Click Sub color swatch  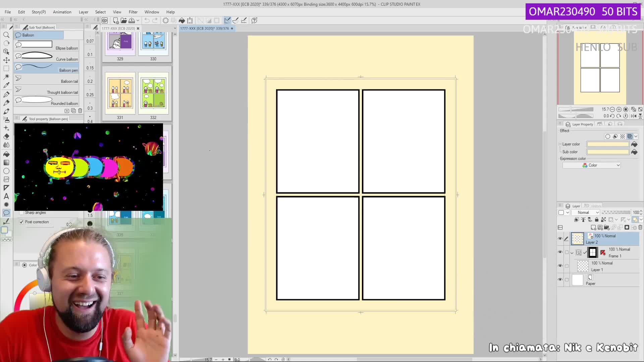coord(608,152)
